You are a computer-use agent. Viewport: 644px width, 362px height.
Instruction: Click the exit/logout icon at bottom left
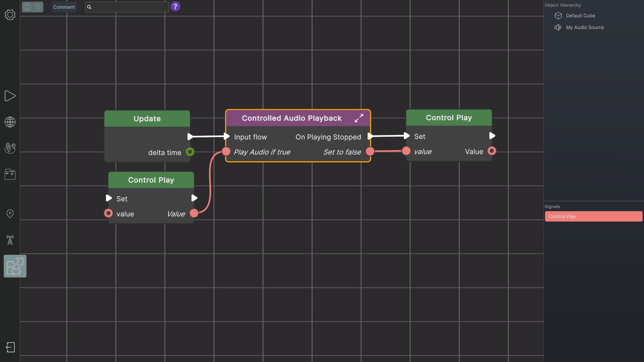[10, 347]
